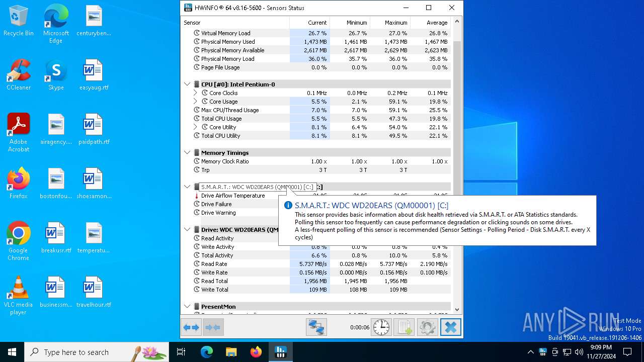
Task: Expand the Core Clocks row
Action: (195, 93)
